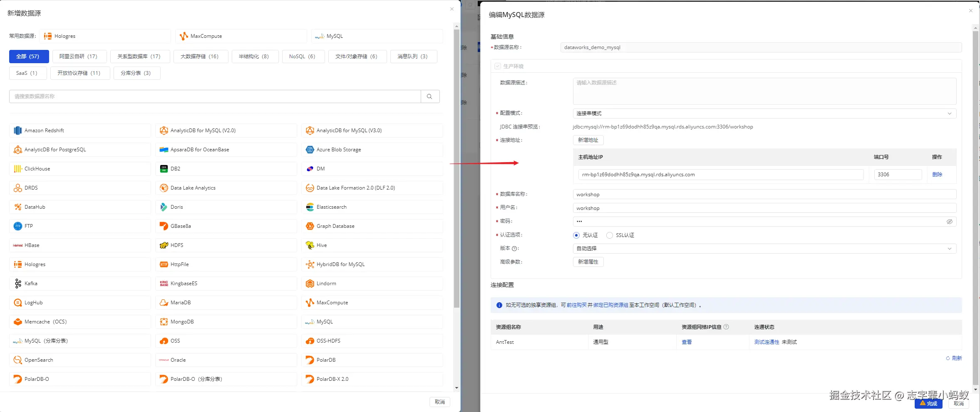This screenshot has height=412, width=980.
Task: Select the ClickHouse data source icon
Action: [x=17, y=169]
